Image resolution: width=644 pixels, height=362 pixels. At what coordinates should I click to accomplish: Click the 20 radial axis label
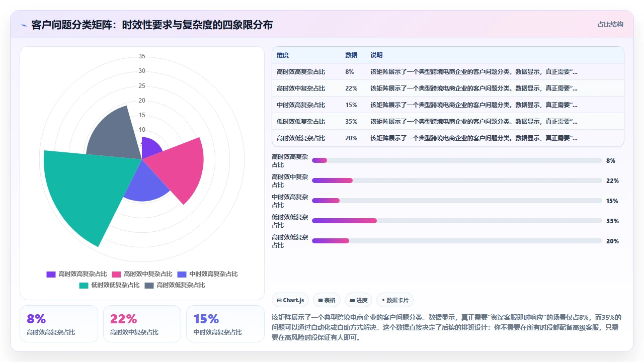142,101
